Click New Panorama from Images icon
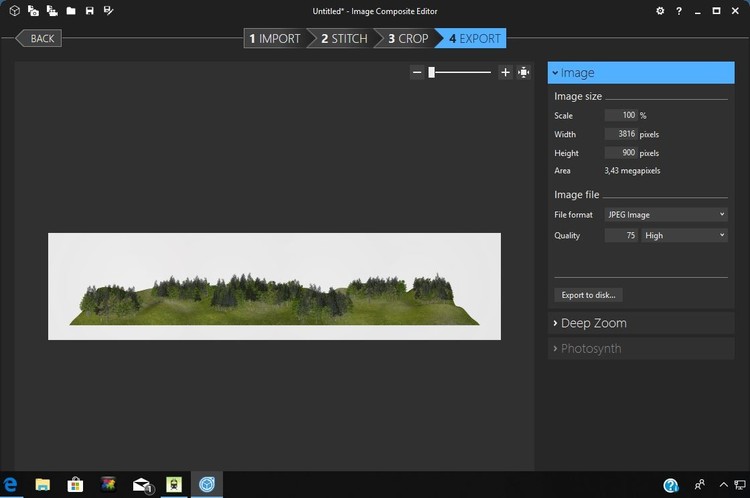The width and height of the screenshot is (750, 498). 33,11
